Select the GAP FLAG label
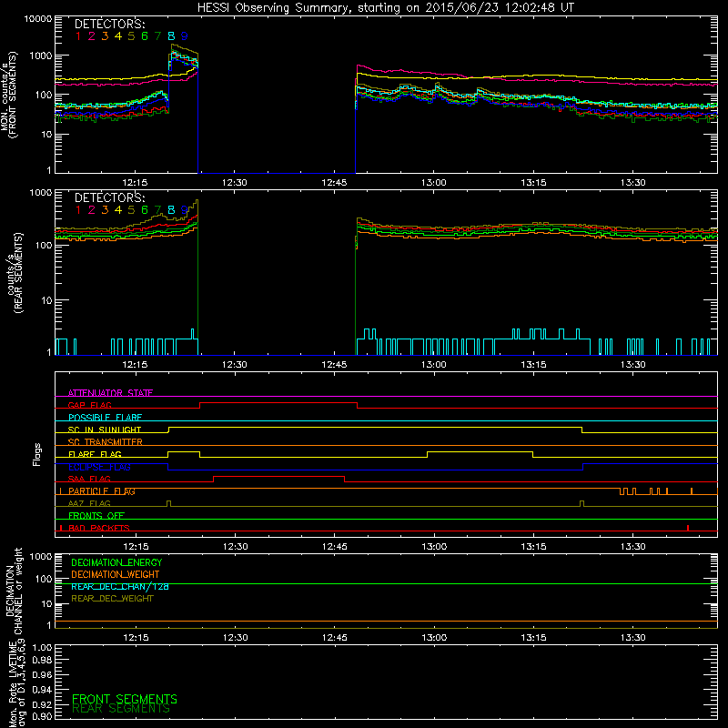This screenshot has width=728, height=728. pyautogui.click(x=89, y=405)
